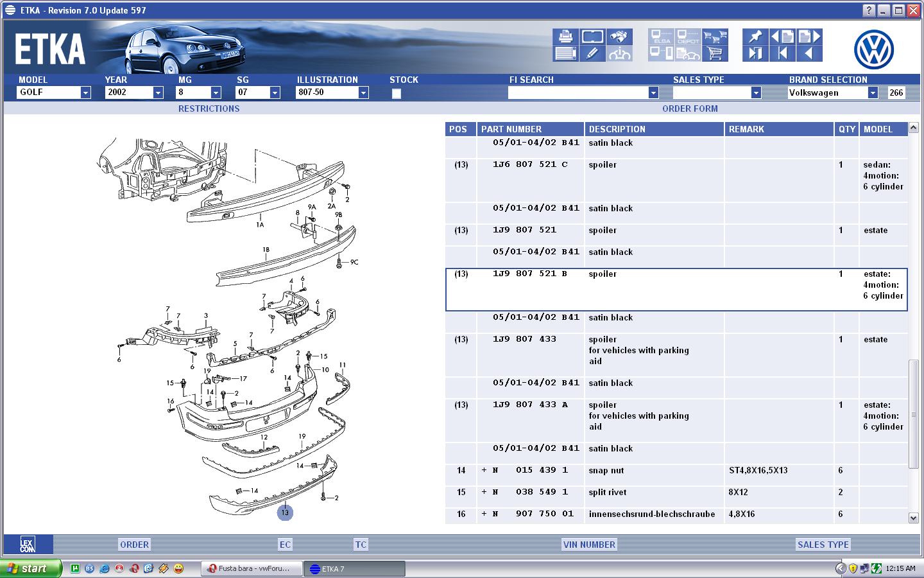Viewport: 924px width, 578px height.
Task: Expand the MODEL dropdown showing GOLF
Action: tap(85, 93)
